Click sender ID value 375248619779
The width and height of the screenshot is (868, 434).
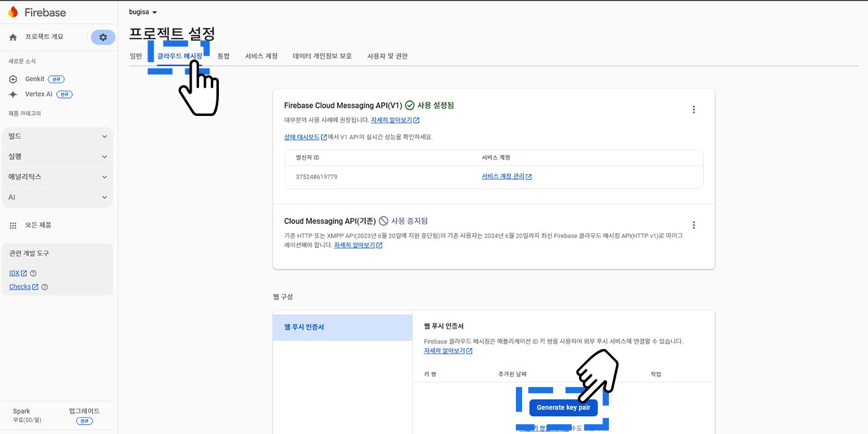317,177
